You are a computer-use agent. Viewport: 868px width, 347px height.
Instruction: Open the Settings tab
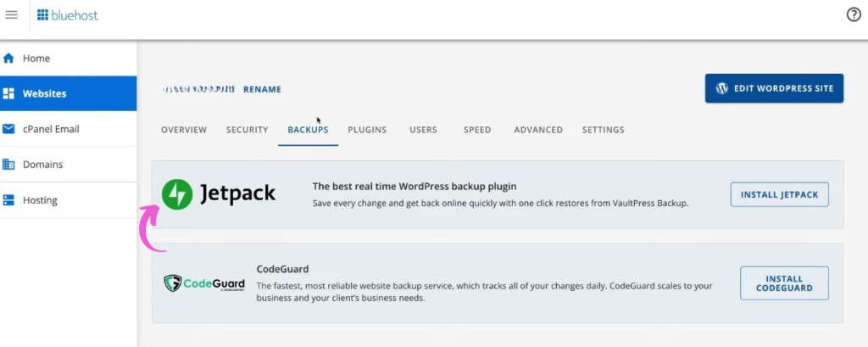(603, 130)
